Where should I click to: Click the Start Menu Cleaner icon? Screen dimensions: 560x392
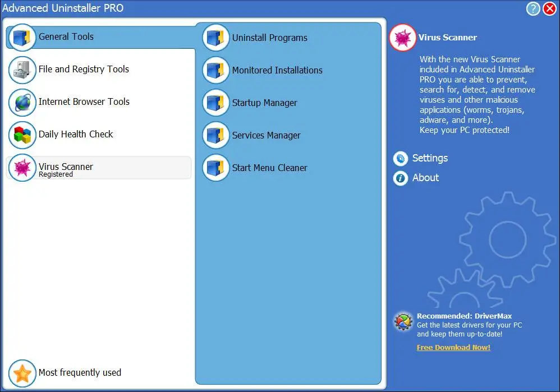(215, 168)
